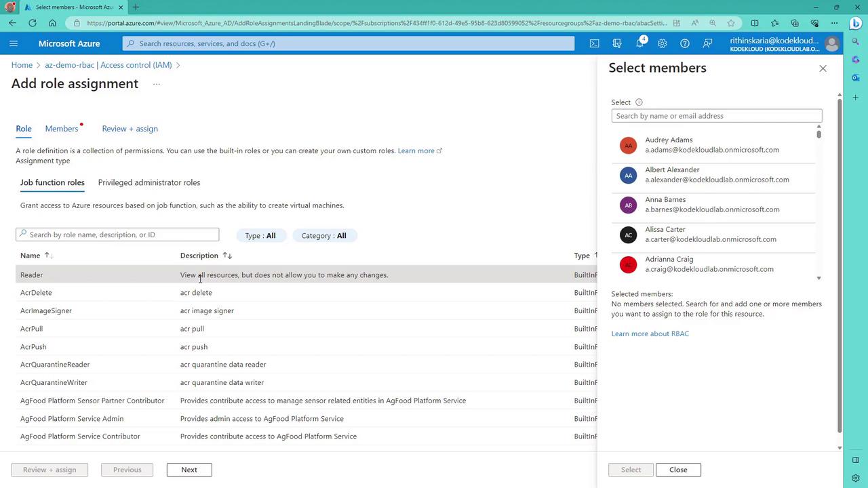Viewport: 868px width, 488px height.
Task: Open the browser Favorites list icon
Action: [x=775, y=23]
